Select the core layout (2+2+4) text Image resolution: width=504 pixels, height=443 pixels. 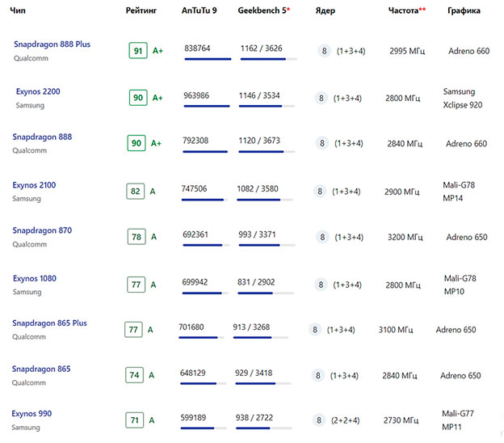pos(346,420)
